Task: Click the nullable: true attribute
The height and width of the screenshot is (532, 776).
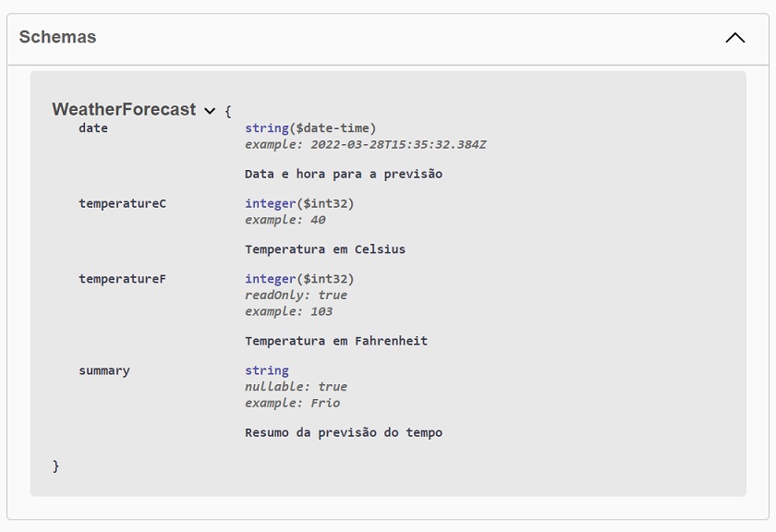Action: [x=296, y=386]
